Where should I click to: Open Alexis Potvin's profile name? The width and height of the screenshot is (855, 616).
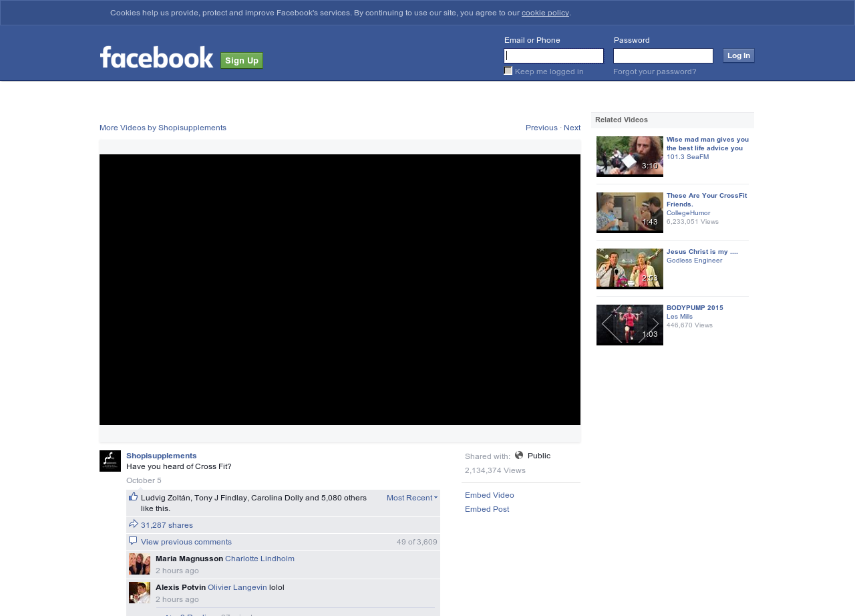coord(180,587)
